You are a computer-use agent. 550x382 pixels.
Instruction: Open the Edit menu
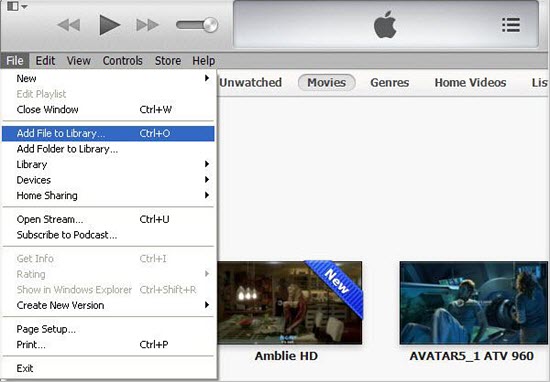45,61
